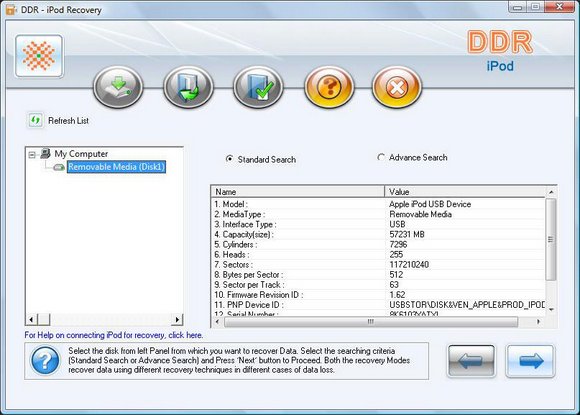
Task: Click the '7. Sectors :' row
Action: (233, 264)
